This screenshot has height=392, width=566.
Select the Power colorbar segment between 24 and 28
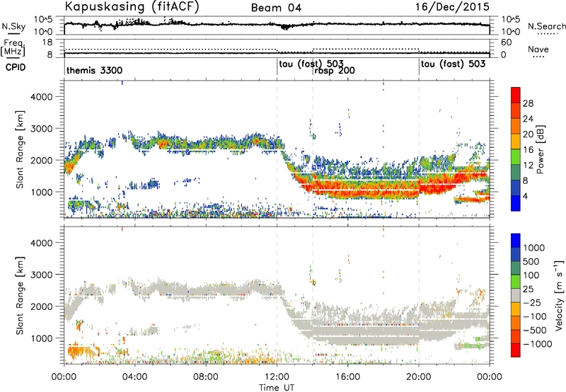pos(516,111)
